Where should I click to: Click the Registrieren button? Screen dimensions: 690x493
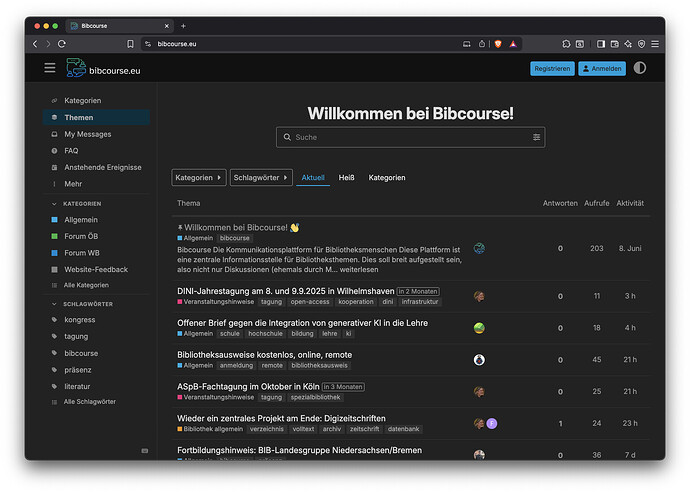tap(552, 68)
